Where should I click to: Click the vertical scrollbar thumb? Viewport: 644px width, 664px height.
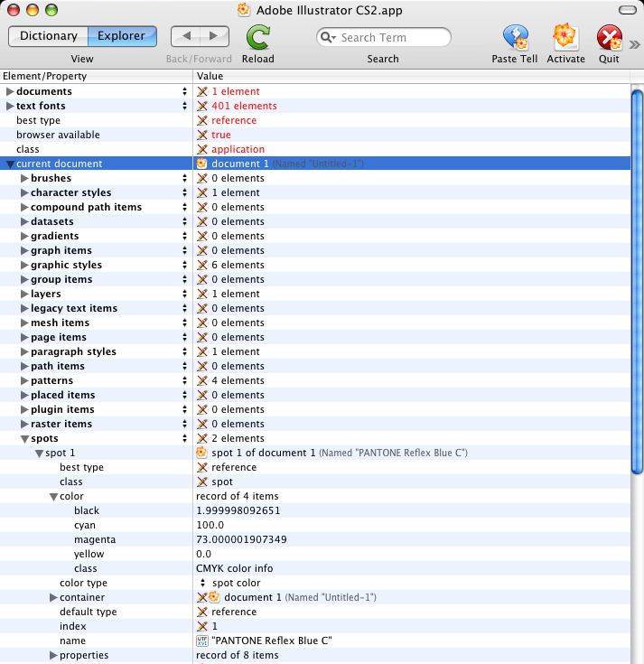pos(637,282)
